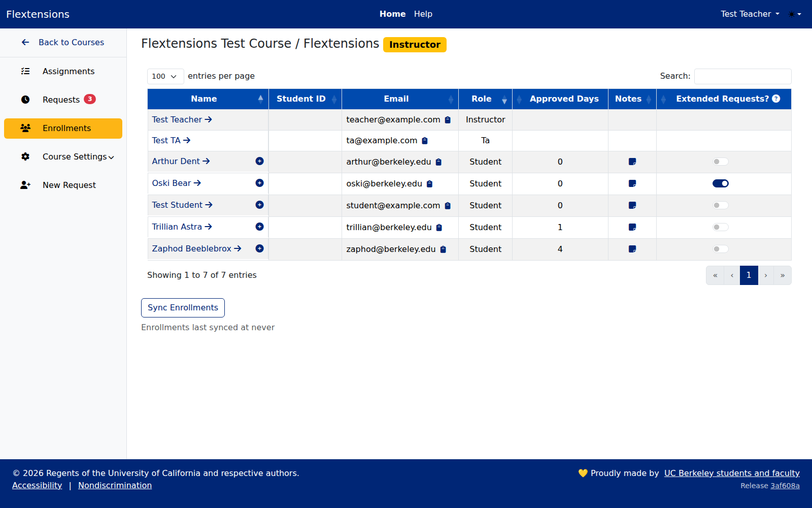Click into the Search input field
The height and width of the screenshot is (508, 812).
click(x=742, y=76)
